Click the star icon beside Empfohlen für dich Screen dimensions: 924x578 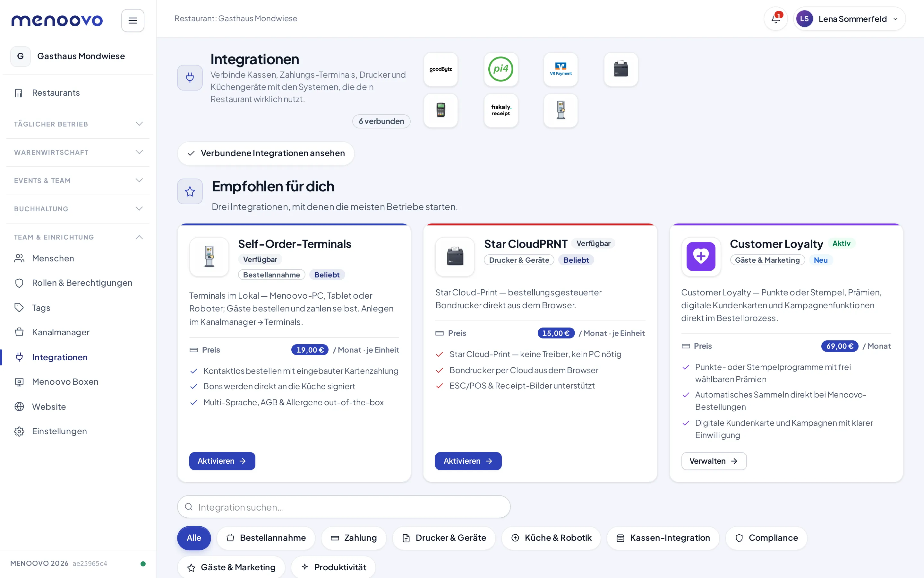click(190, 191)
